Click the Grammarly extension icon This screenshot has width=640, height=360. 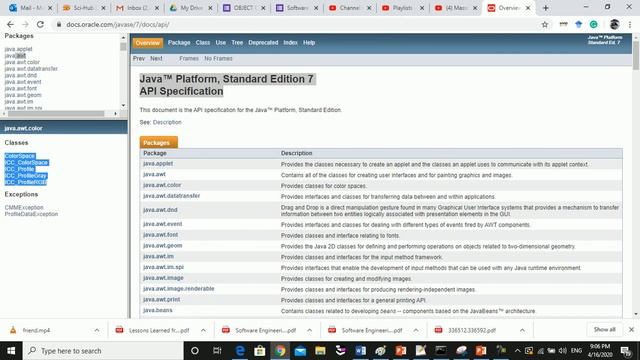pyautogui.click(x=593, y=24)
